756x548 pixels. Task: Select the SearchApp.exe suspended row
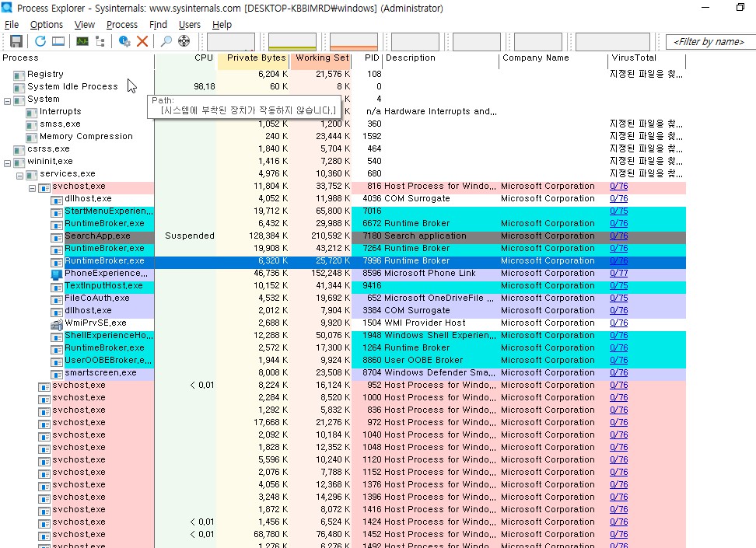[343, 236]
